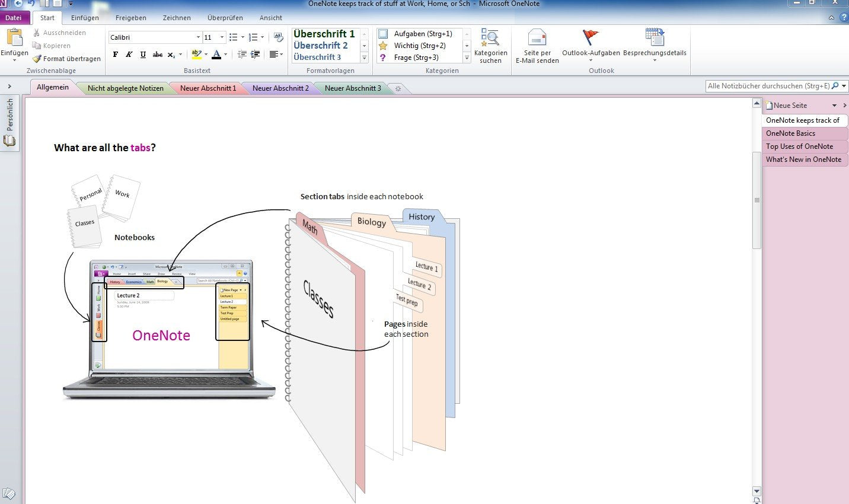The height and width of the screenshot is (504, 849).
Task: Open the font size 11 dropdown
Action: click(x=222, y=37)
